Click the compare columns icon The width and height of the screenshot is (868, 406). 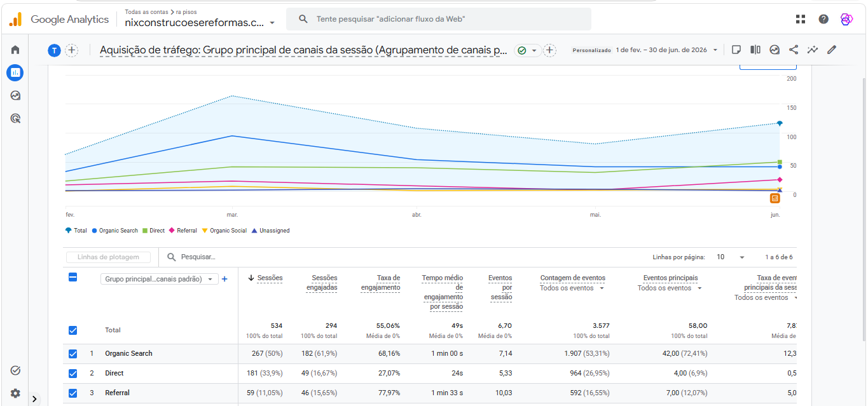point(755,50)
